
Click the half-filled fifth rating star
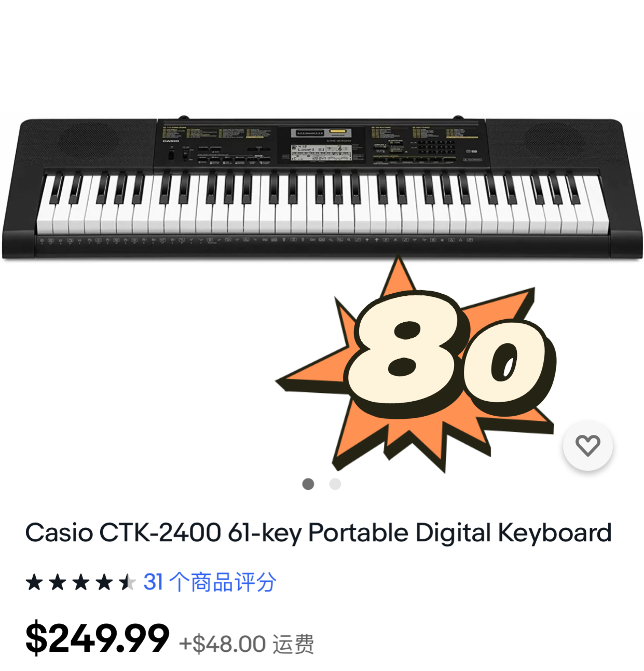tap(128, 582)
